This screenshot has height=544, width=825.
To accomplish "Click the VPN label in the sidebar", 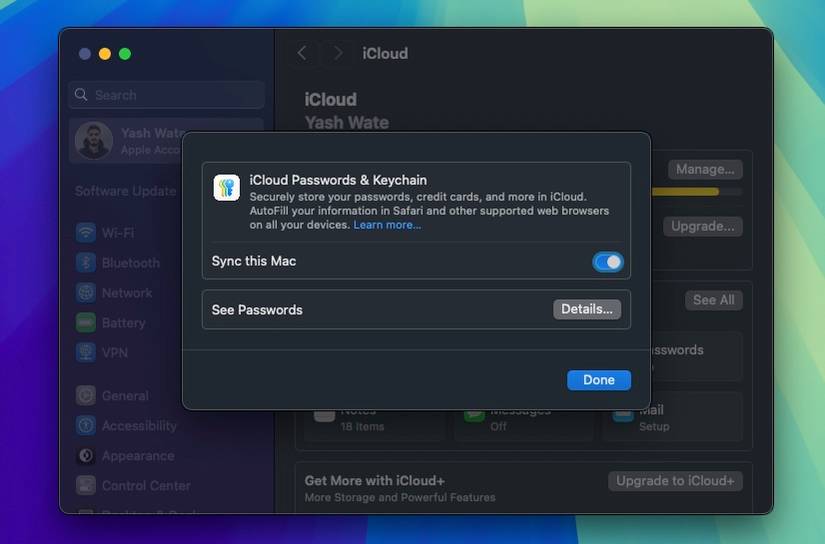I will [115, 352].
